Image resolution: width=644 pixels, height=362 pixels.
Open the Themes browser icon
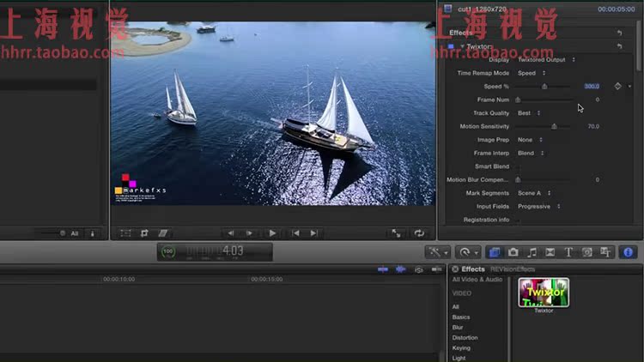(x=605, y=252)
